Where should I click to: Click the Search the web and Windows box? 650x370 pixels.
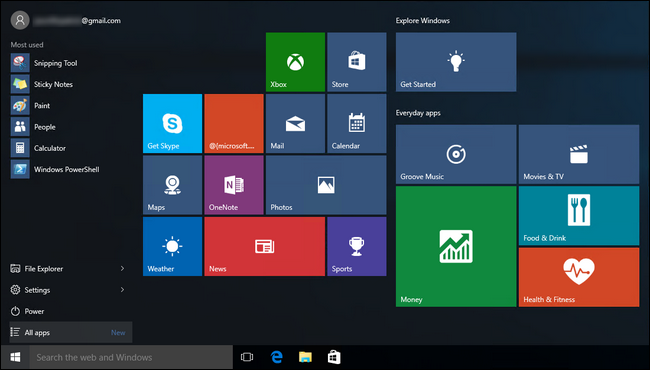tap(131, 357)
